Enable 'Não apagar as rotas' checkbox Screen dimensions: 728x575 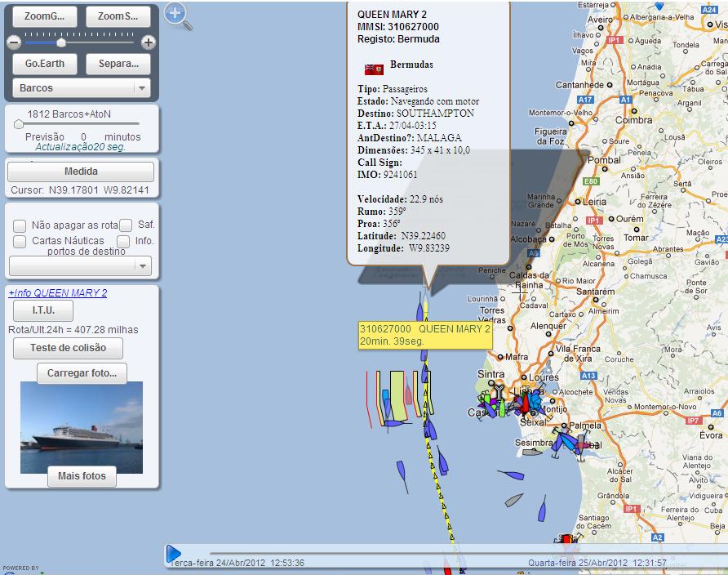(20, 226)
